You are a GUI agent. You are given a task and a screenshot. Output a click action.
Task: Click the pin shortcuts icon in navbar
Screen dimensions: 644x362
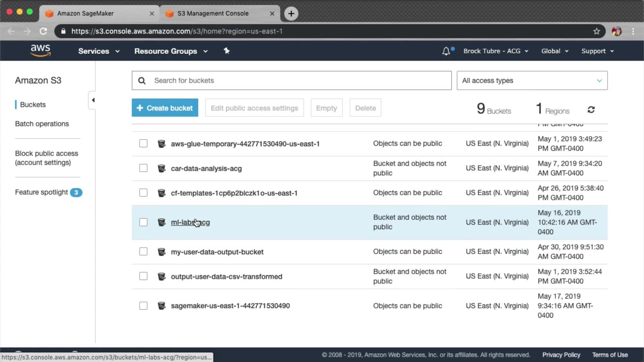click(227, 51)
